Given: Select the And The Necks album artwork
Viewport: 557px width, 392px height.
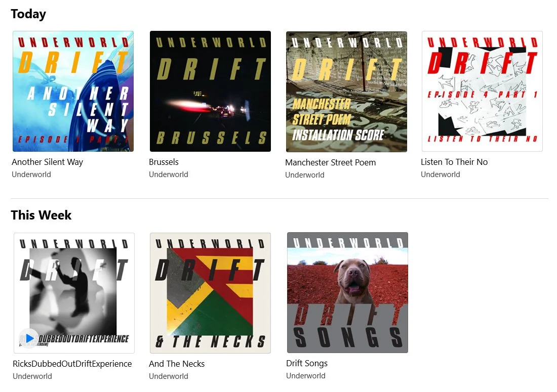Looking at the screenshot, I should [x=210, y=293].
